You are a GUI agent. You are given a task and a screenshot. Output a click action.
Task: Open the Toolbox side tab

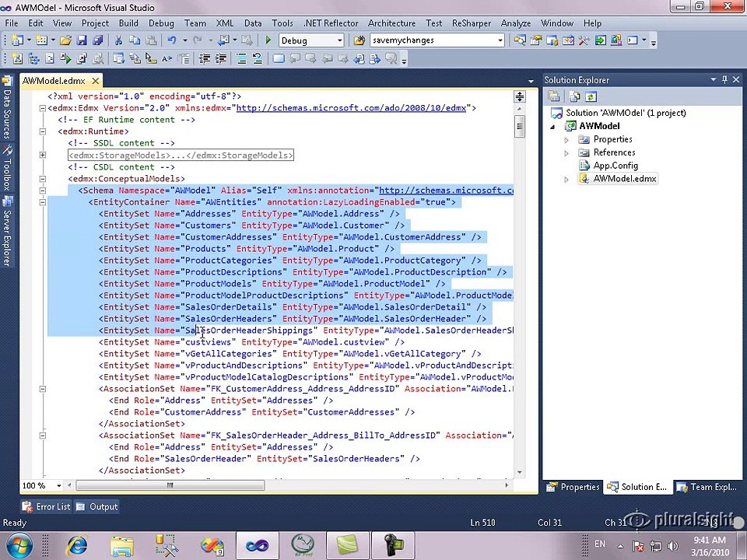point(7,168)
